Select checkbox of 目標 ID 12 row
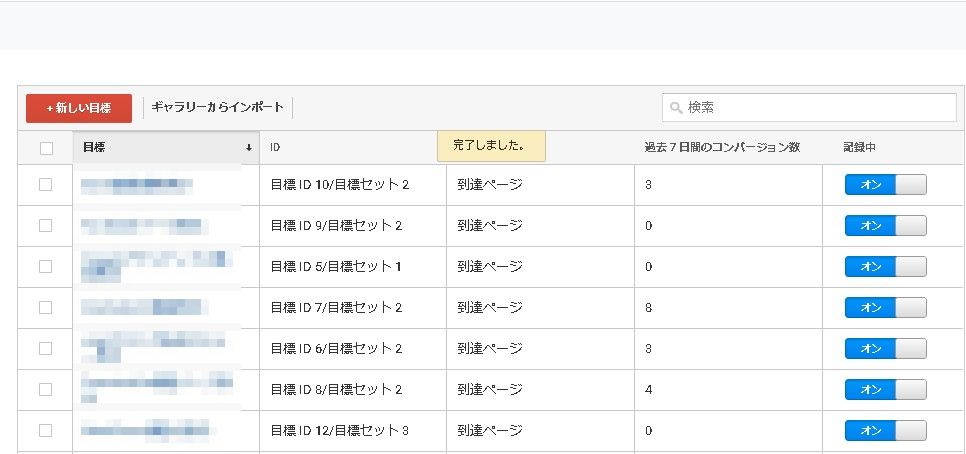This screenshot has height=454, width=966. click(x=45, y=431)
